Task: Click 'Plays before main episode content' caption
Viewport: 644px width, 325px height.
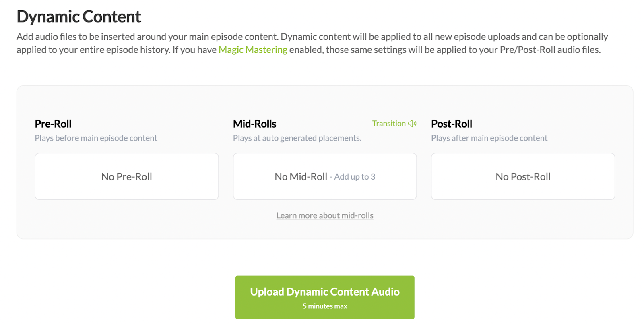Action: [x=96, y=138]
